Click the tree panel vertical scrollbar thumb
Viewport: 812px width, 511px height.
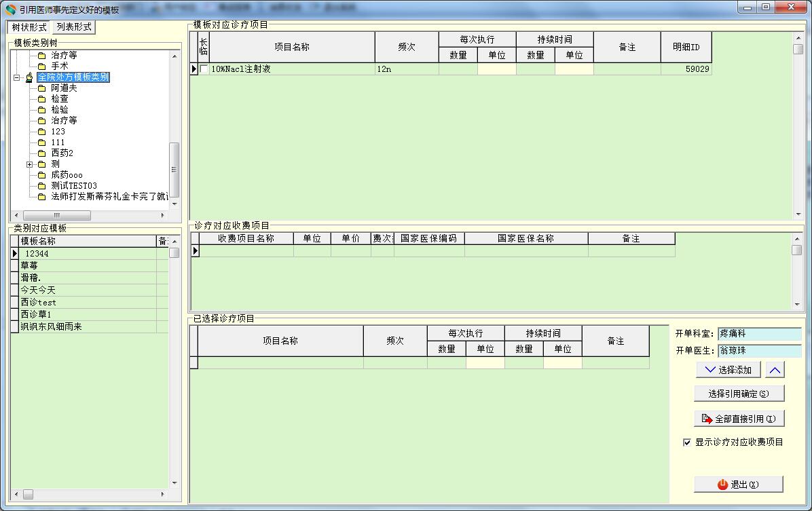tap(174, 169)
